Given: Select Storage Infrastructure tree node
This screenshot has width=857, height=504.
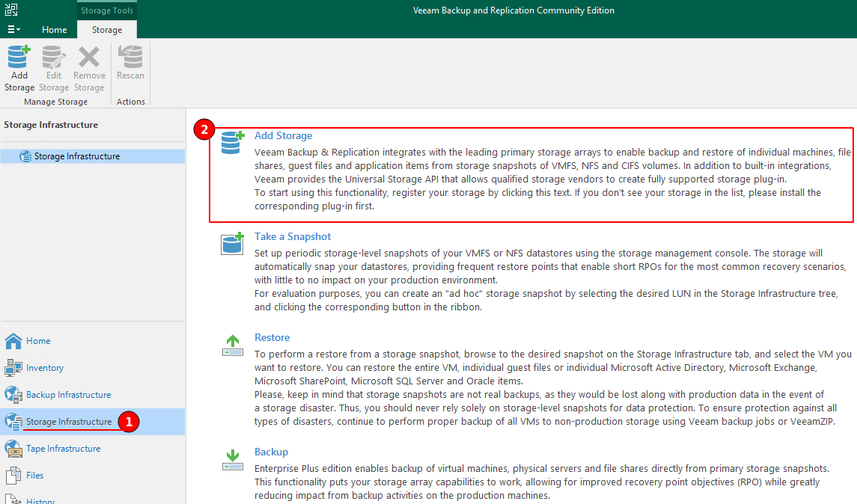Looking at the screenshot, I should click(92, 156).
